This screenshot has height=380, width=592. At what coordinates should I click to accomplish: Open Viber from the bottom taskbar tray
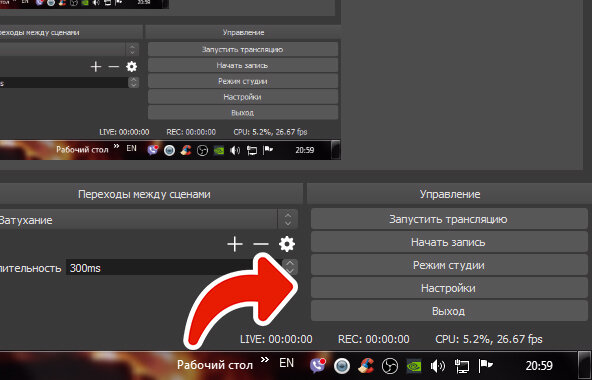(x=318, y=365)
